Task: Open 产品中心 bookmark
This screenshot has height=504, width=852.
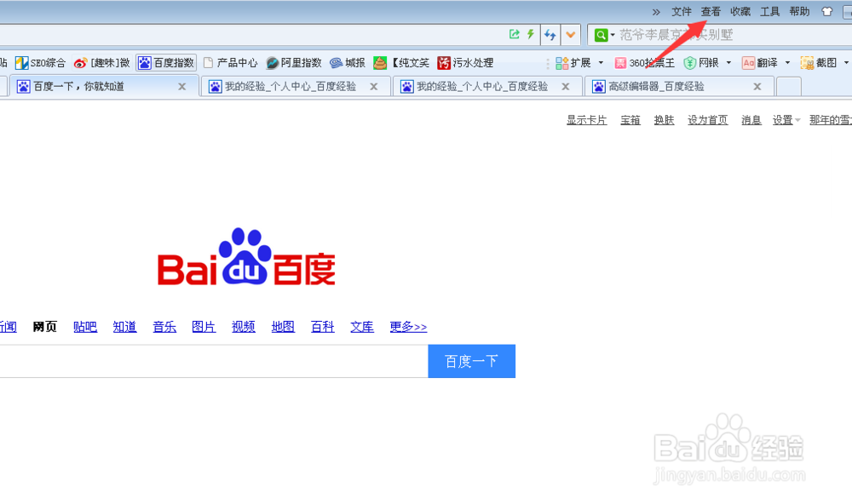Action: point(230,63)
